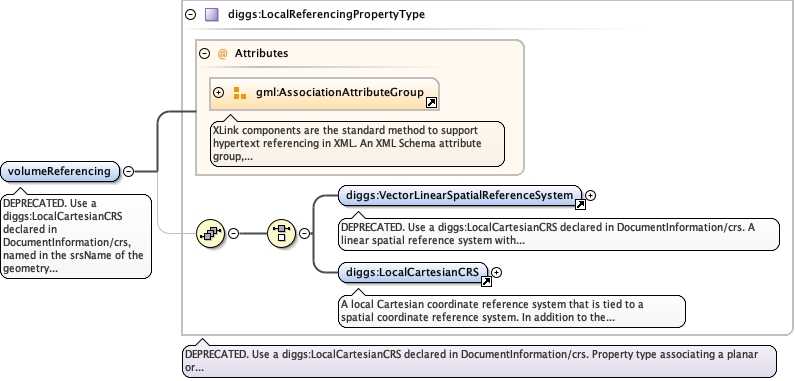
Task: Follow reference arrow on VectorLinearSpatialReferenceSystem
Action: pos(580,204)
